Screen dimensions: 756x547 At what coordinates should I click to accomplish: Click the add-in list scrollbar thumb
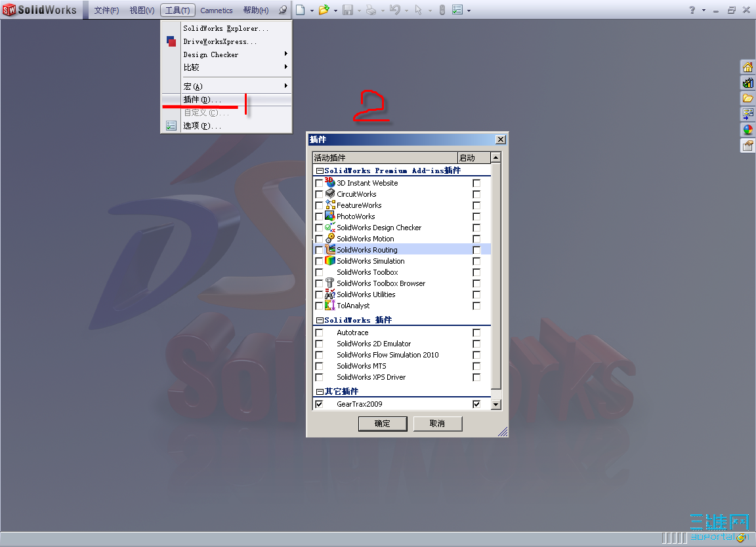[x=495, y=275]
